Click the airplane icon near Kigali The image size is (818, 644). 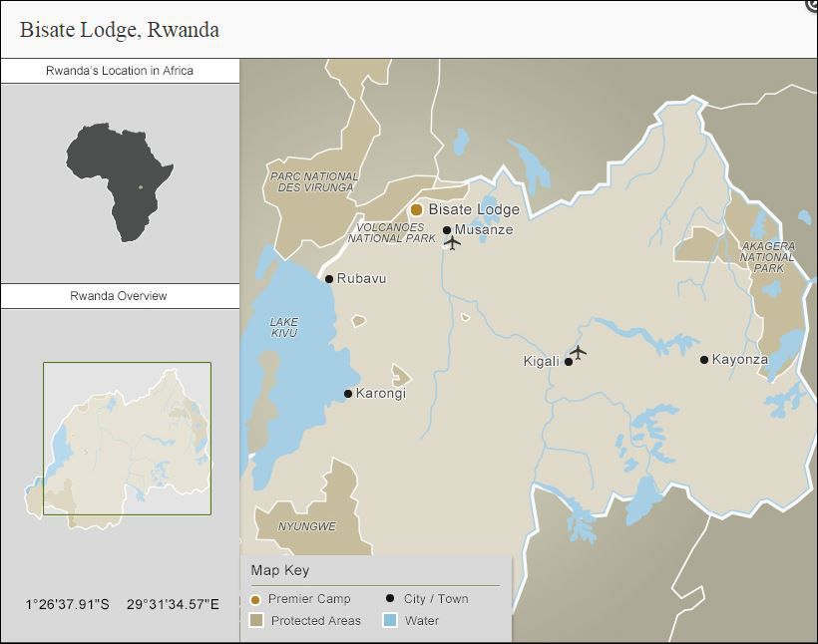(x=578, y=352)
